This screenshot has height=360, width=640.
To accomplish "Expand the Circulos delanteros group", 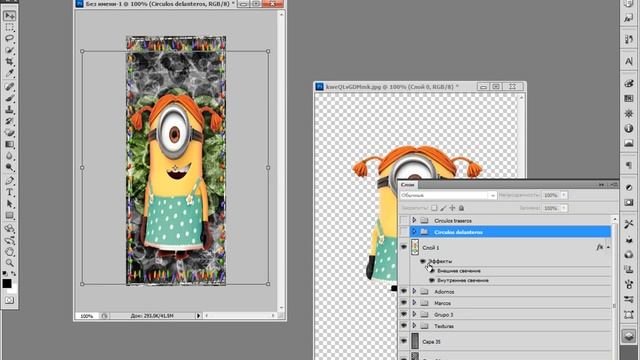I will [x=414, y=232].
